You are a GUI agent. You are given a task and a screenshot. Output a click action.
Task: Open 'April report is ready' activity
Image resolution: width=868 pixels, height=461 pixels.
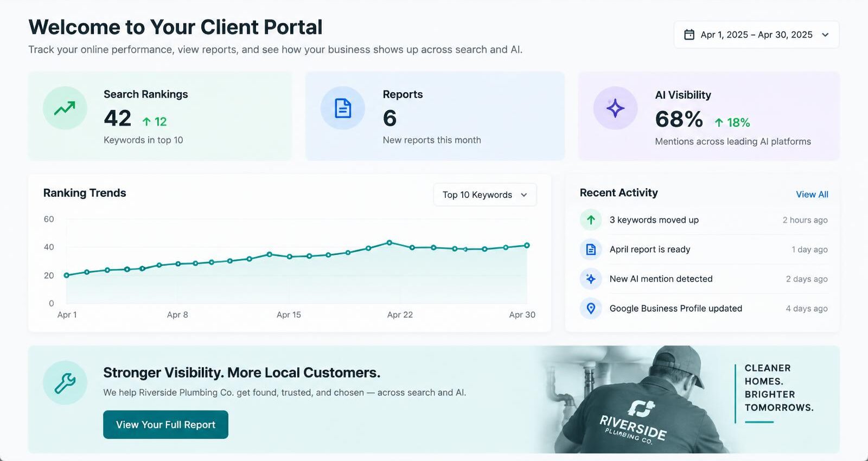(x=704, y=249)
